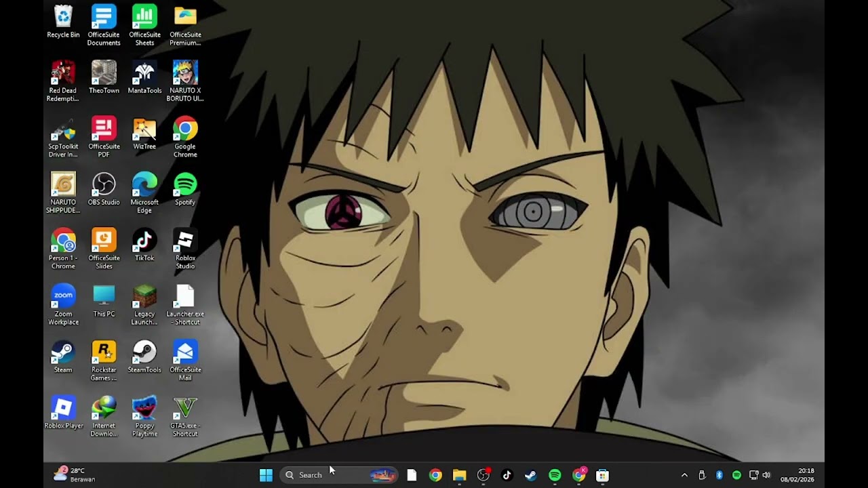This screenshot has height=488, width=868.
Task: Select the Zoom Workplace desktop shortcut
Action: pyautogui.click(x=63, y=305)
